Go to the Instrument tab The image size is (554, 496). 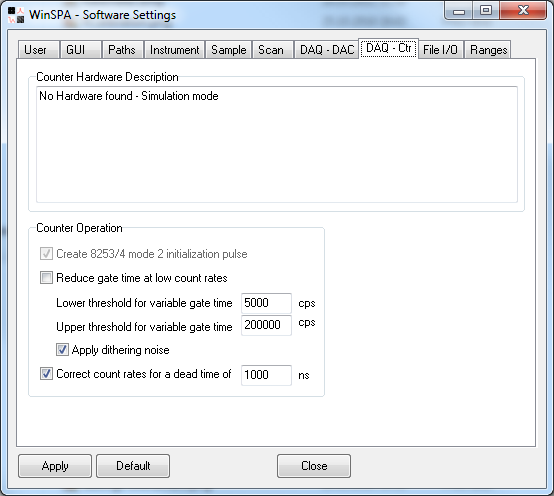[175, 50]
